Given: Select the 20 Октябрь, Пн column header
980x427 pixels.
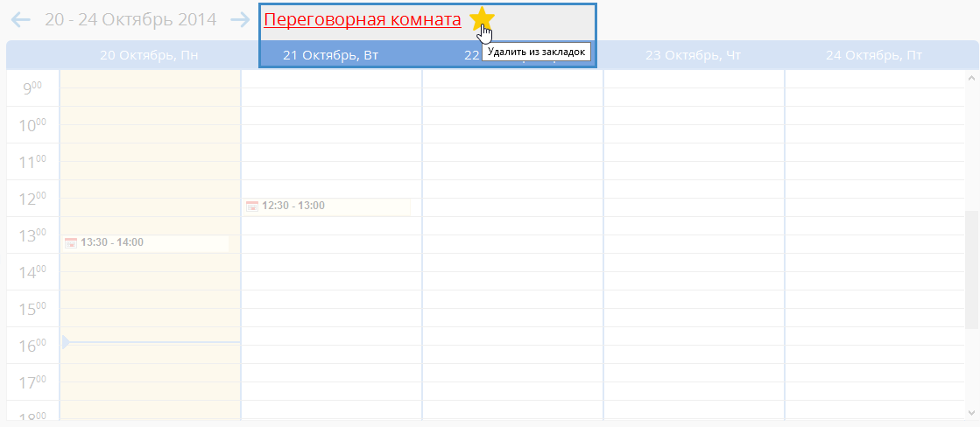Looking at the screenshot, I should (149, 55).
